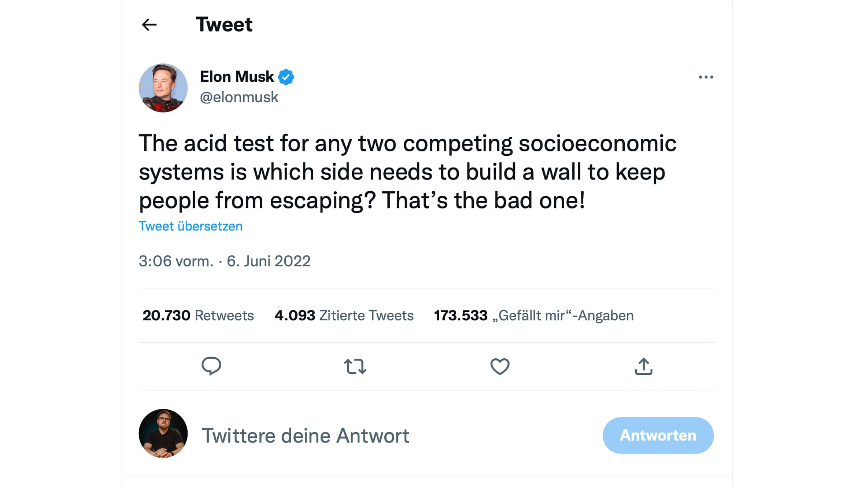Open the @elonmusk handle link
The width and height of the screenshot is (868, 488).
click(239, 97)
